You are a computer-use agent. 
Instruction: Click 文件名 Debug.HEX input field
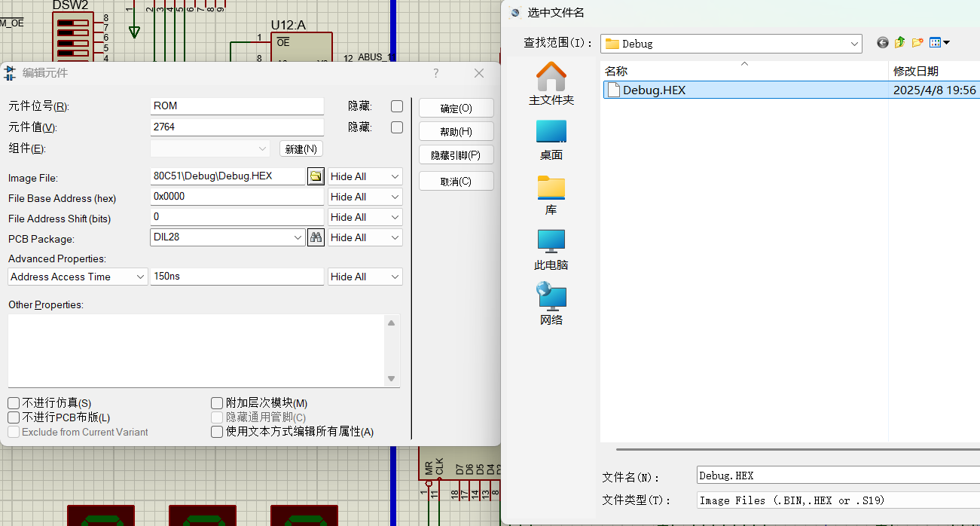tap(838, 476)
